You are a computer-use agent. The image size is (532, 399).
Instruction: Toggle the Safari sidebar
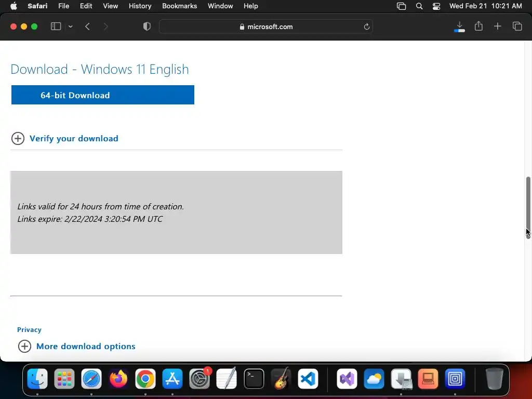pos(56,26)
